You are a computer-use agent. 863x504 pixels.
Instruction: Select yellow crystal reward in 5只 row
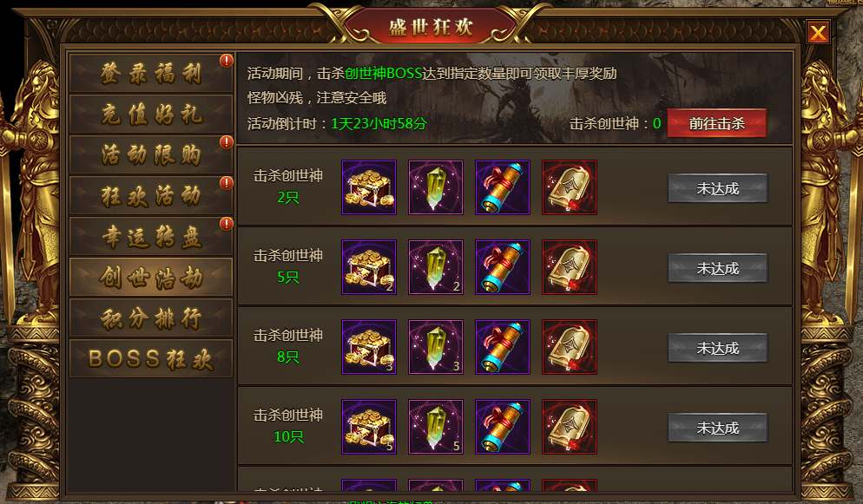(435, 267)
